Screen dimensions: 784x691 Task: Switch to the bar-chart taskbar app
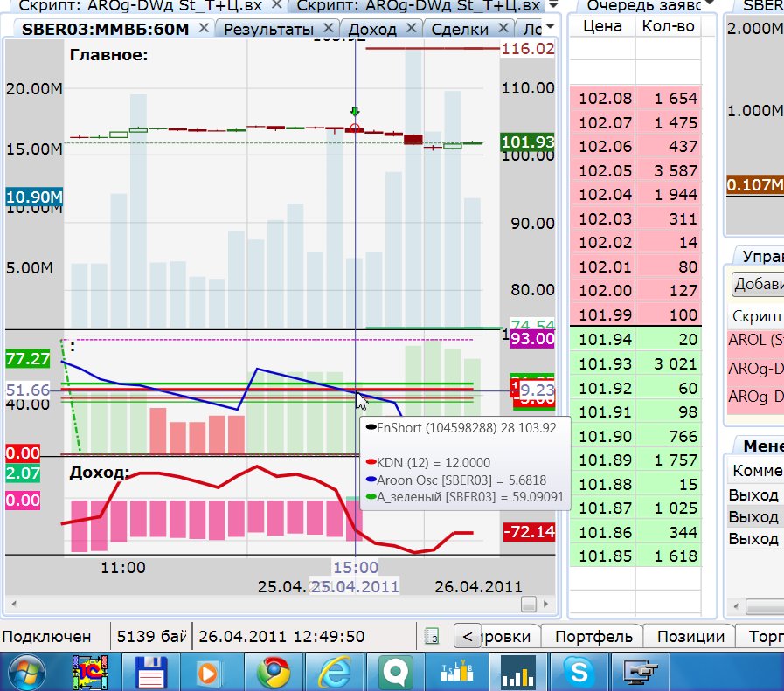click(517, 673)
